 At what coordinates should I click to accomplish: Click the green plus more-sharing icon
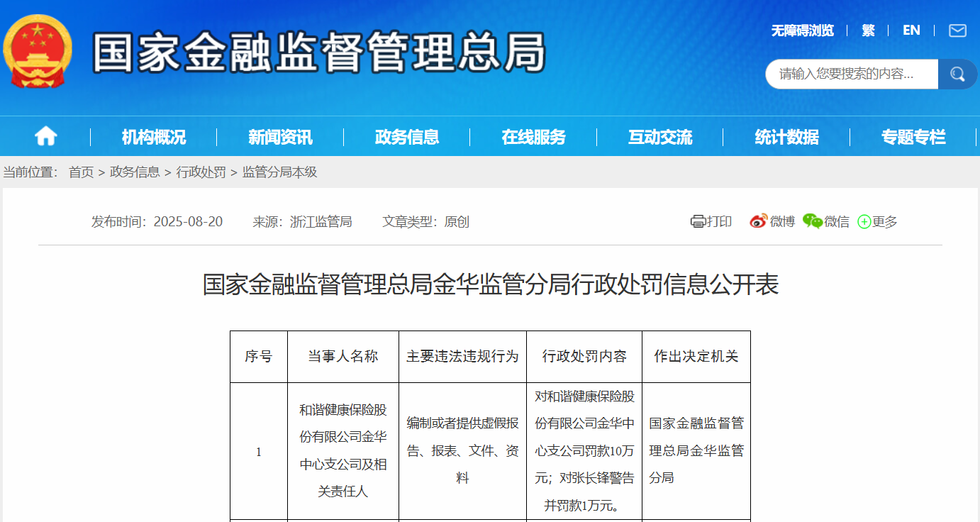[x=864, y=222]
